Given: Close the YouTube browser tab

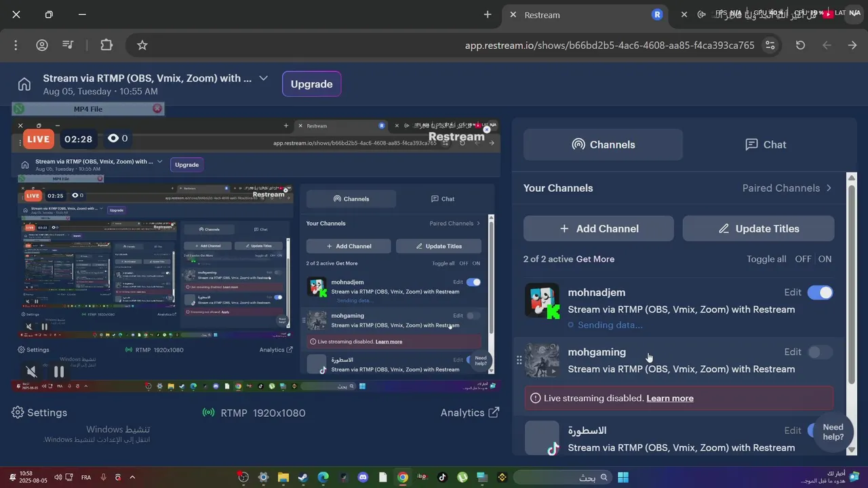Looking at the screenshot, I should point(684,14).
